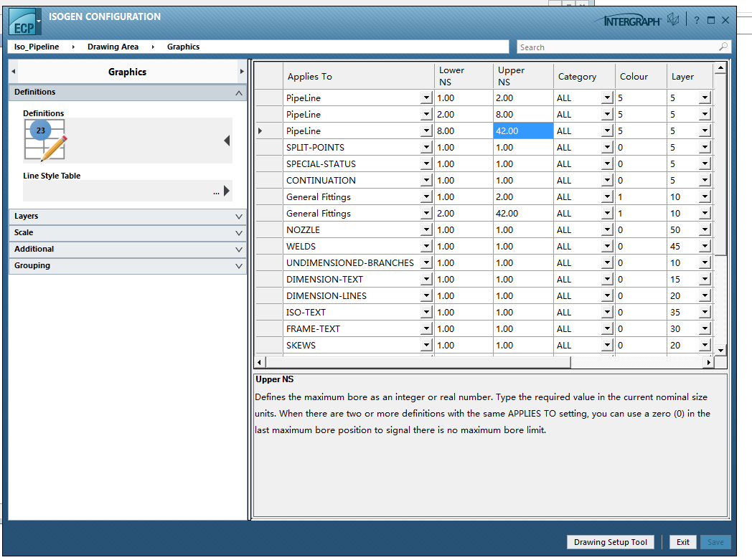Open Applies To dropdown for first PipeLine row
This screenshot has width=752, height=560.
(x=426, y=98)
